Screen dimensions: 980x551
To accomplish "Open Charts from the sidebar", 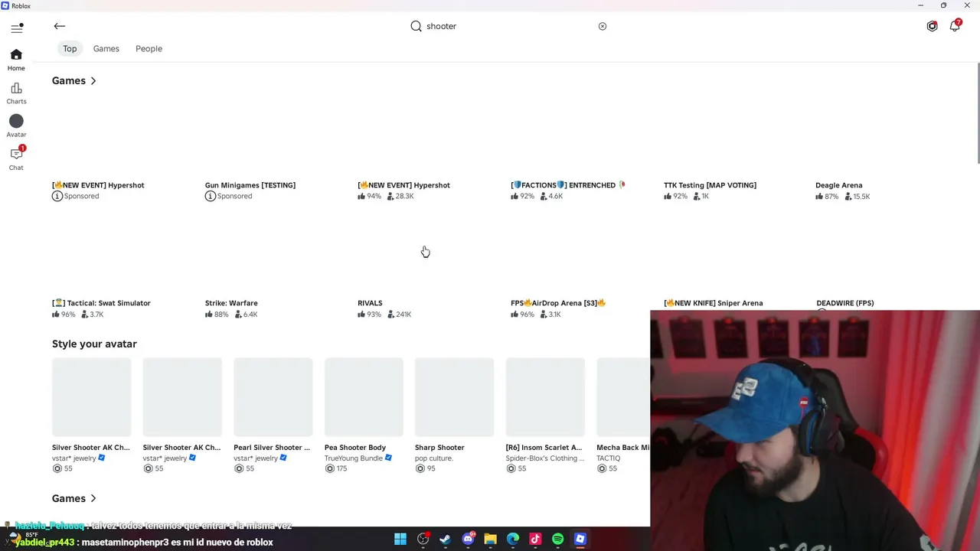I will [x=16, y=93].
